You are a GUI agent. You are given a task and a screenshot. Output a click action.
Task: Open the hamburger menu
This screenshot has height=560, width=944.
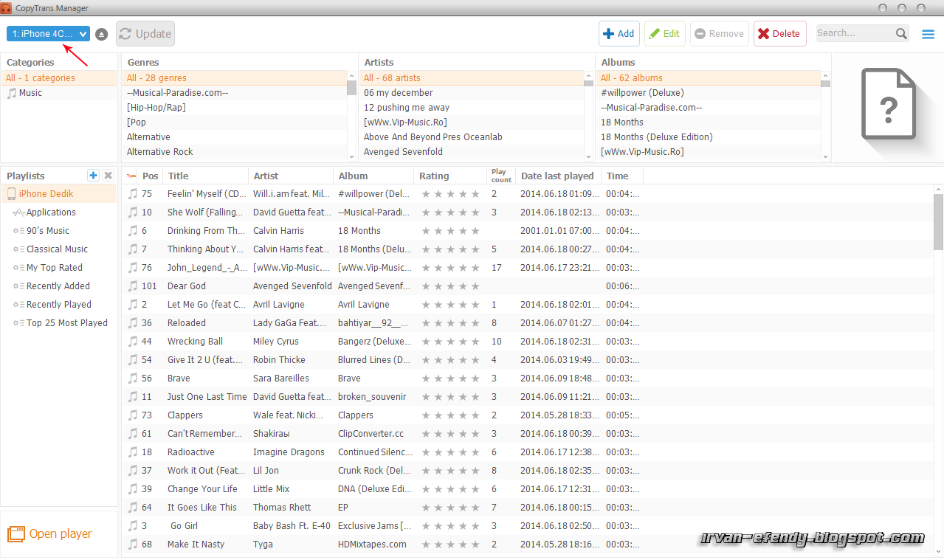click(x=929, y=34)
